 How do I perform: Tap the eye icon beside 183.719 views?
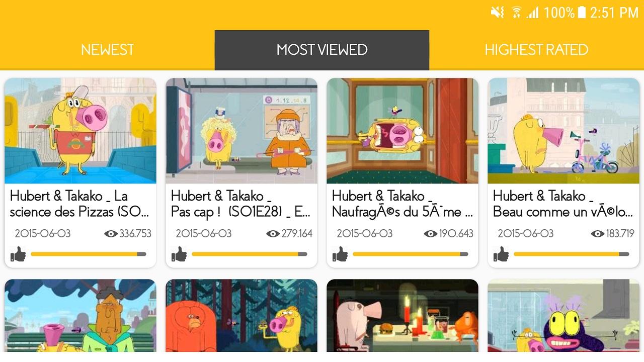(597, 234)
